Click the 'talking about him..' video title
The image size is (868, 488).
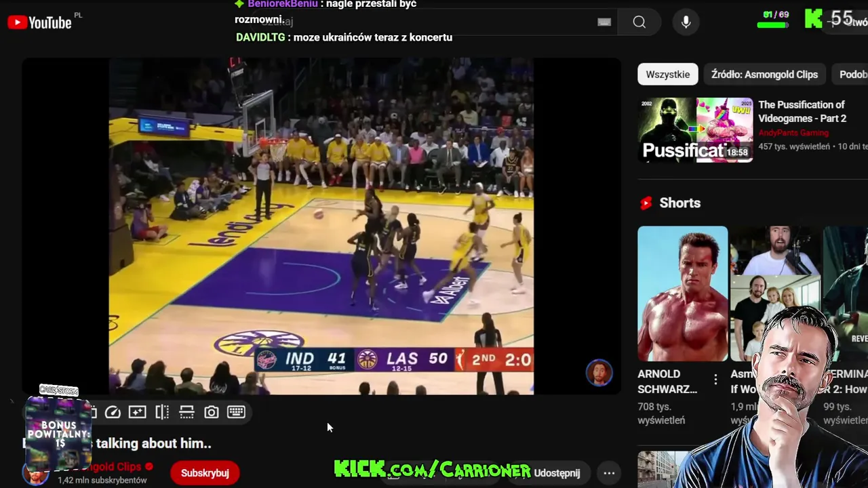pyautogui.click(x=154, y=443)
